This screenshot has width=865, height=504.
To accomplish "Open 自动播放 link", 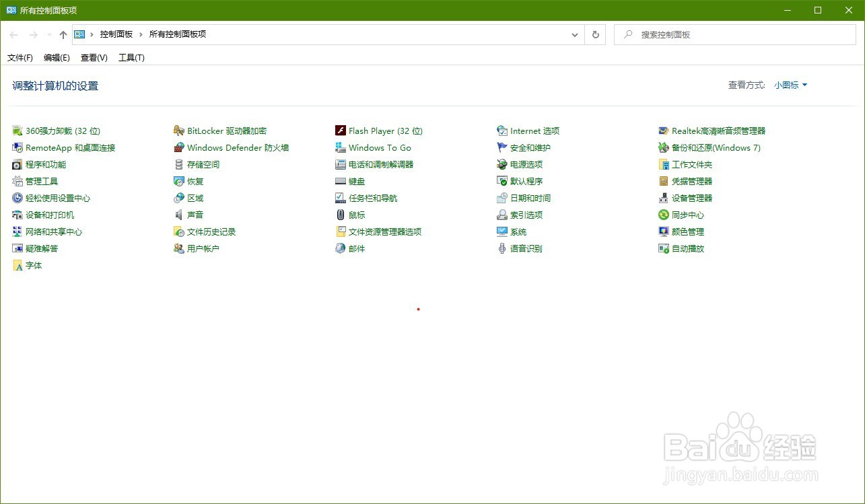I will pyautogui.click(x=688, y=248).
